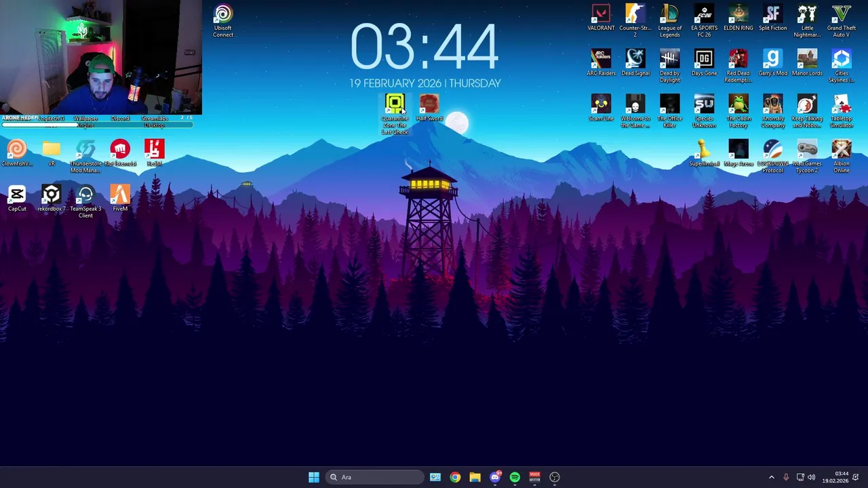The image size is (868, 488).
Task: Open the Windows Start menu
Action: click(x=314, y=477)
